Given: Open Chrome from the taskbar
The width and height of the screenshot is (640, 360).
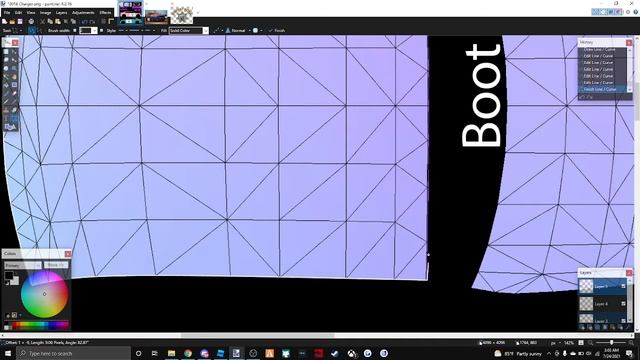Looking at the screenshot, I should click(188, 353).
